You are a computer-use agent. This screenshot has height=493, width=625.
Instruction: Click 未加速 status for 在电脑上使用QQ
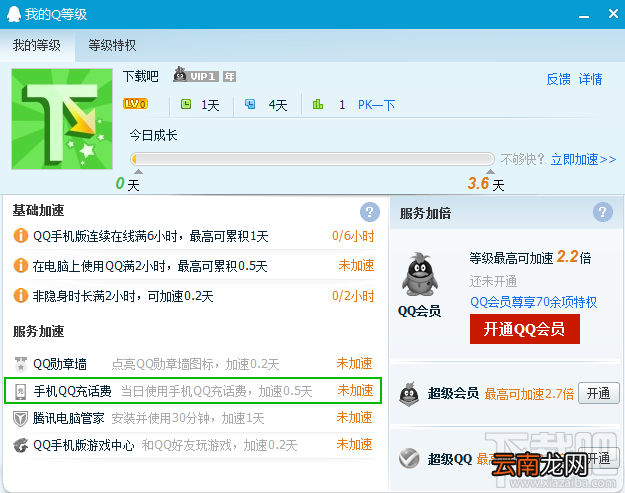click(356, 265)
